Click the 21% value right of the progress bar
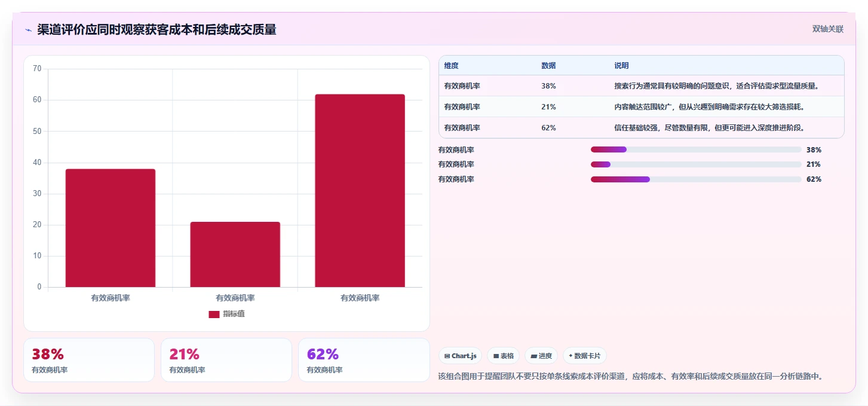This screenshot has width=868, height=406. [x=814, y=164]
